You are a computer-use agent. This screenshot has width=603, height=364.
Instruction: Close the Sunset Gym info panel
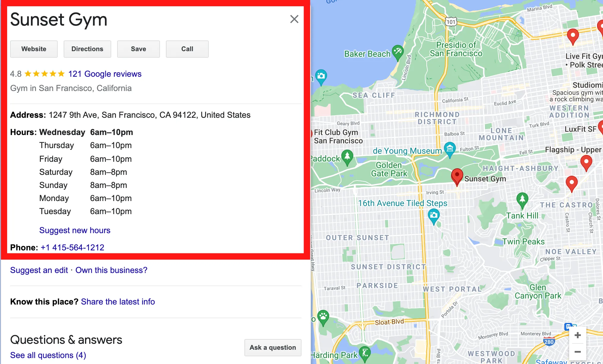click(x=294, y=19)
